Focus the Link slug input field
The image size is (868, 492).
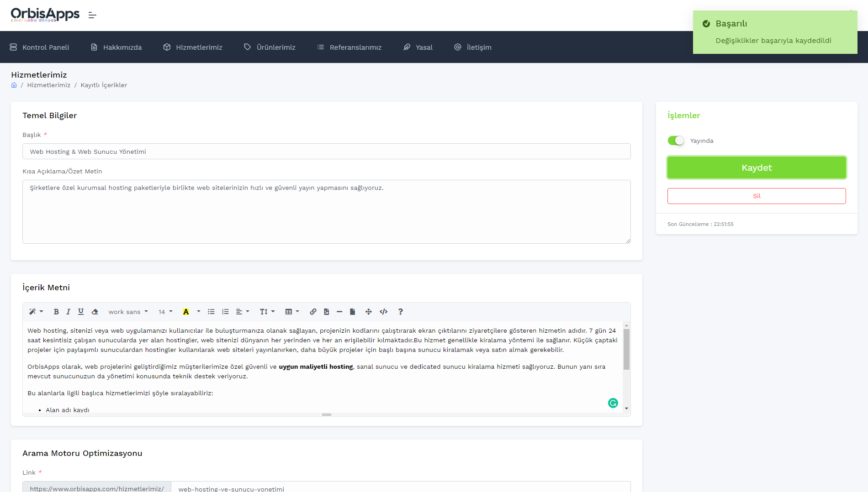[401, 487]
